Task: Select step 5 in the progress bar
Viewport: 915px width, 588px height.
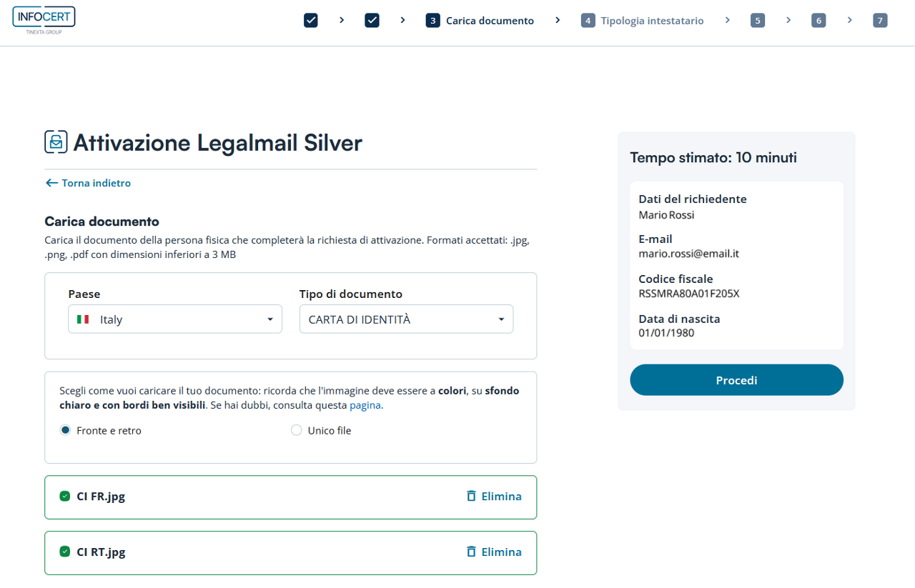Action: (758, 21)
